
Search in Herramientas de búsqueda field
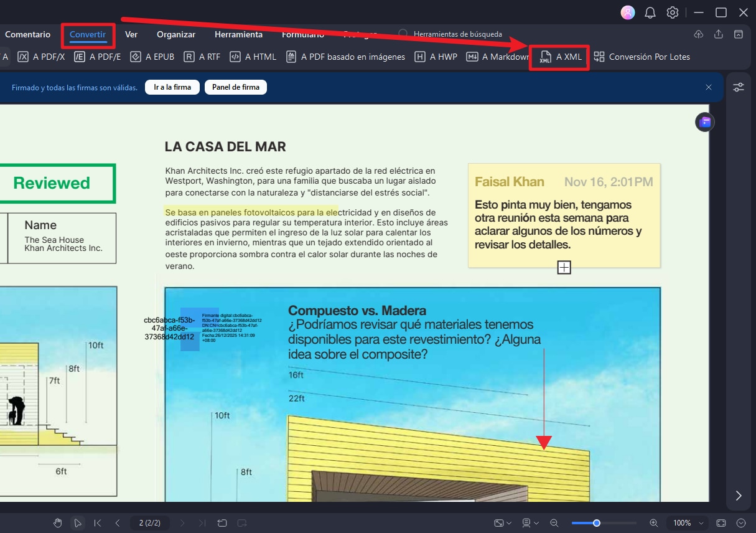(x=457, y=34)
